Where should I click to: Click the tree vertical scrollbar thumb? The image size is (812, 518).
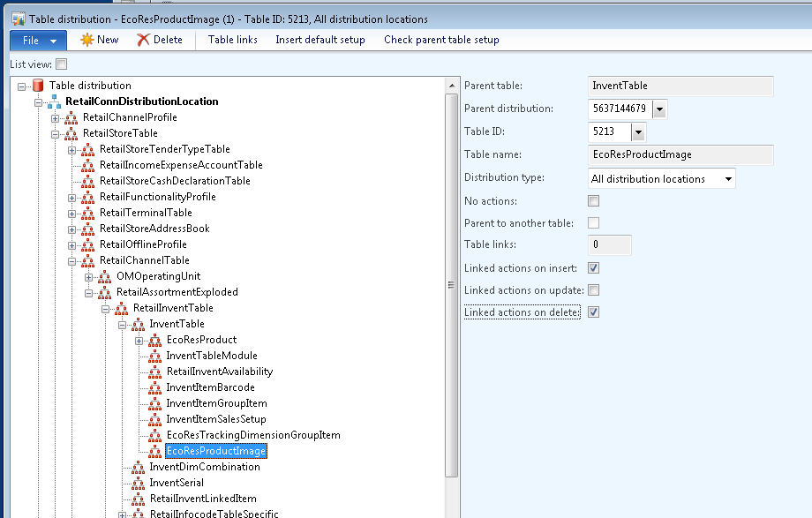[x=452, y=285]
